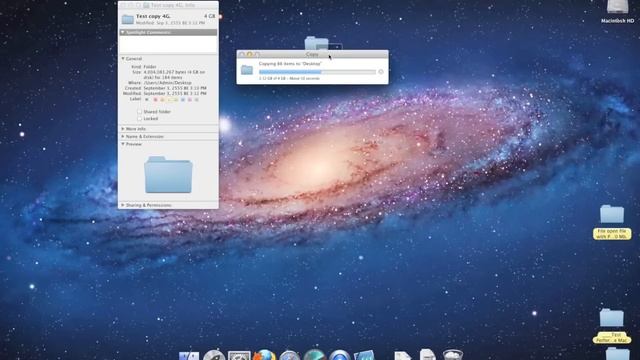Click the '4 GB' size in Info header
The height and width of the screenshot is (360, 640).
pyautogui.click(x=209, y=16)
